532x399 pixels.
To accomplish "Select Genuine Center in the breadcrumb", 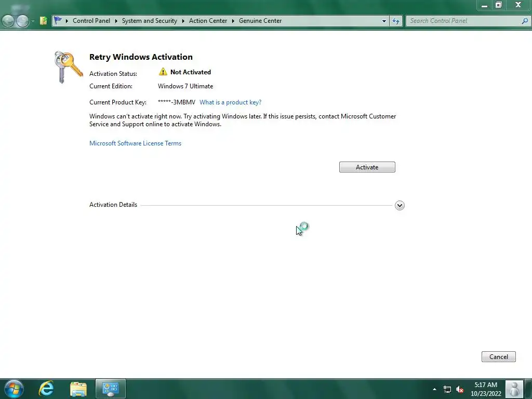I will (x=260, y=21).
